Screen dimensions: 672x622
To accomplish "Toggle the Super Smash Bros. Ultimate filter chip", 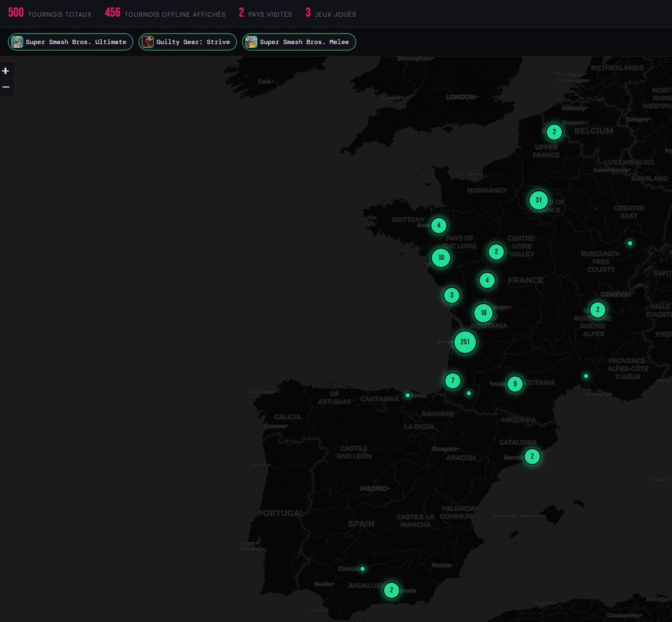I will [x=71, y=42].
